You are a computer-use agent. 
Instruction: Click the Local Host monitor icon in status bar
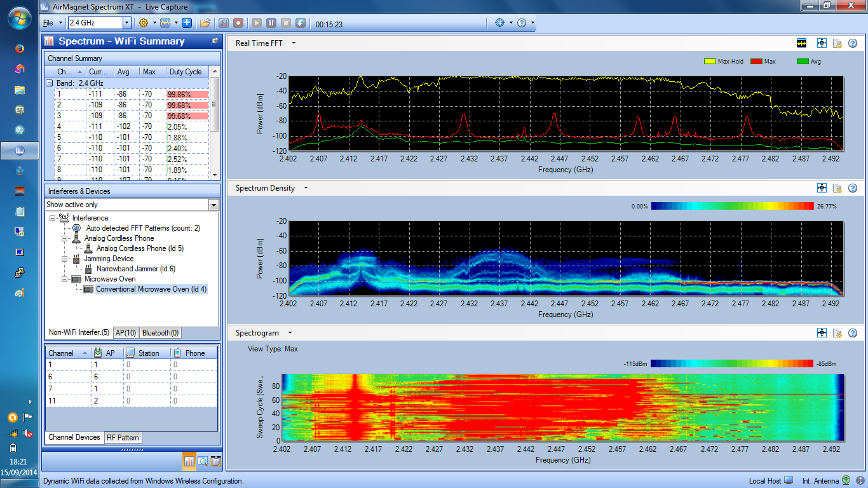tap(789, 481)
